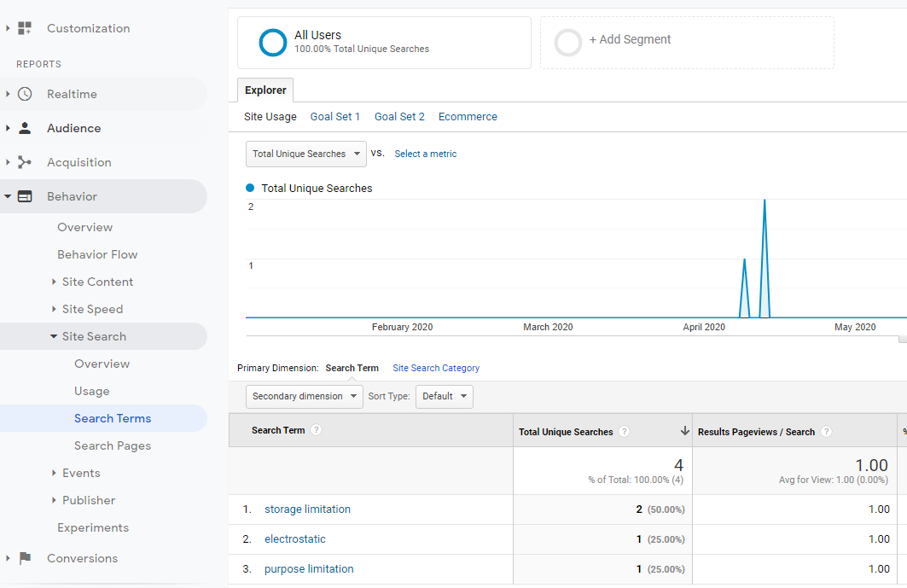This screenshot has width=907, height=588.
Task: Click the Audience person icon
Action: [x=25, y=128]
